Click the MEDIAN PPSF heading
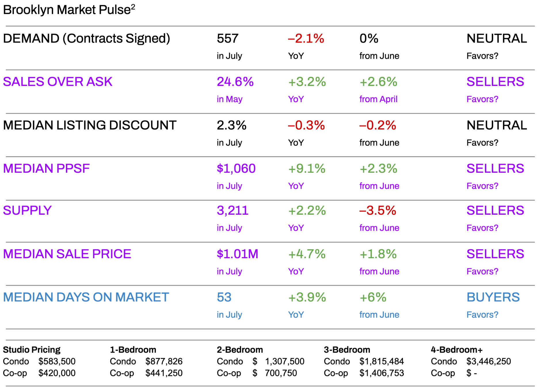Screen dimensions: 541x392 coord(46,169)
